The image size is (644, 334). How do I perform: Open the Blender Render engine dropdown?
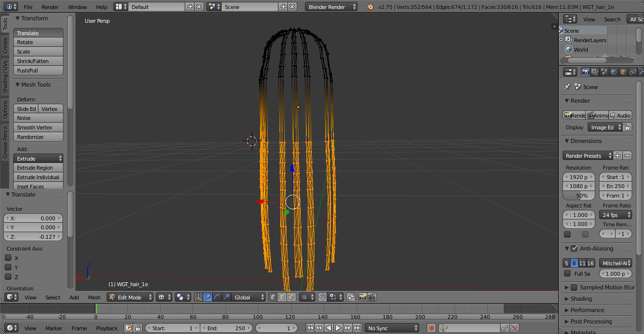click(331, 7)
